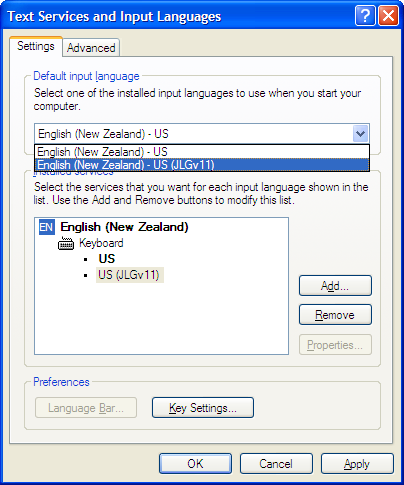Screen dimensions: 404x485
Task: Expand the default input language dropdown arrow
Action: point(360,134)
